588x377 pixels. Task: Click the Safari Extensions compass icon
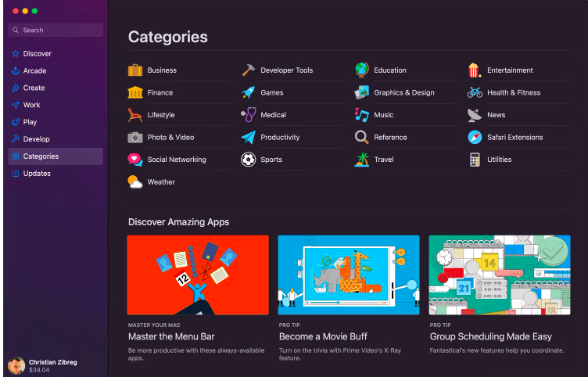[475, 138]
